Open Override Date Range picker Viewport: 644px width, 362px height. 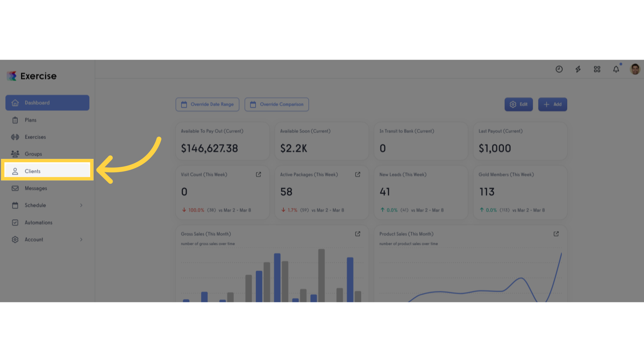[207, 104]
